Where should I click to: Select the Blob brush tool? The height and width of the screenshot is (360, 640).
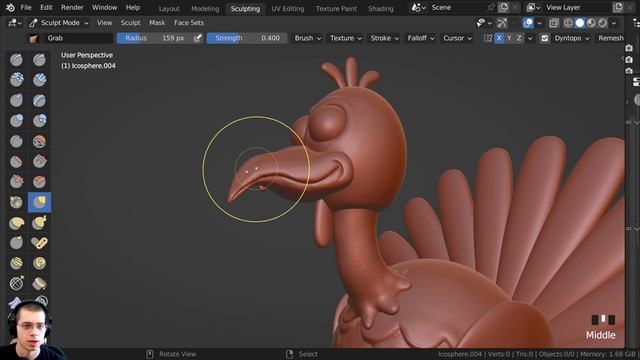click(x=39, y=120)
